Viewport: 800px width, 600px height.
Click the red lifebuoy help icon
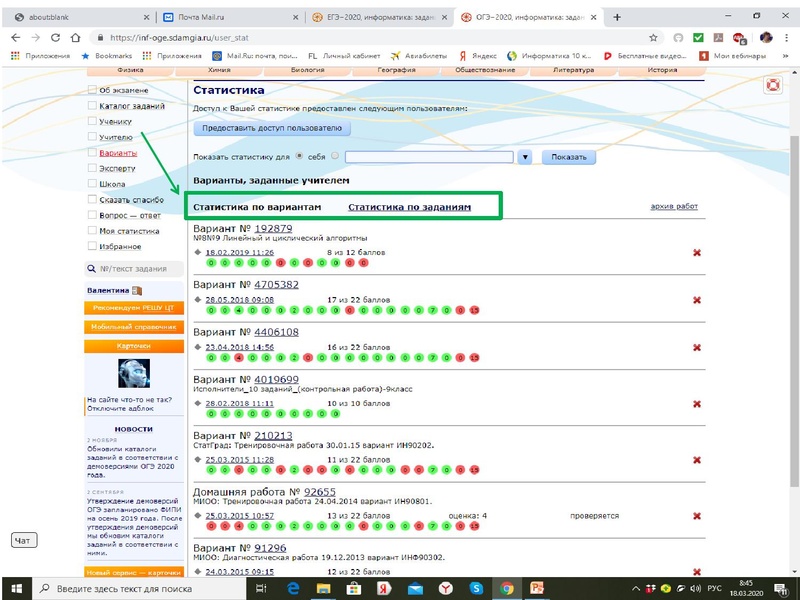click(x=772, y=86)
